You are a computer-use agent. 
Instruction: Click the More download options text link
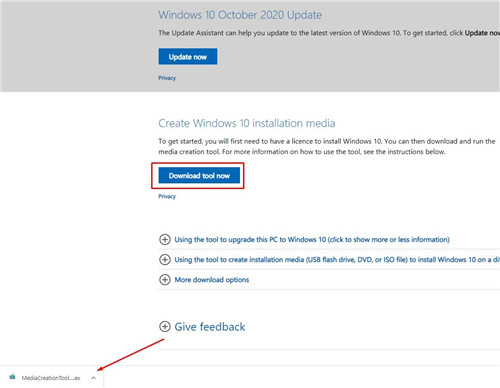tap(212, 280)
